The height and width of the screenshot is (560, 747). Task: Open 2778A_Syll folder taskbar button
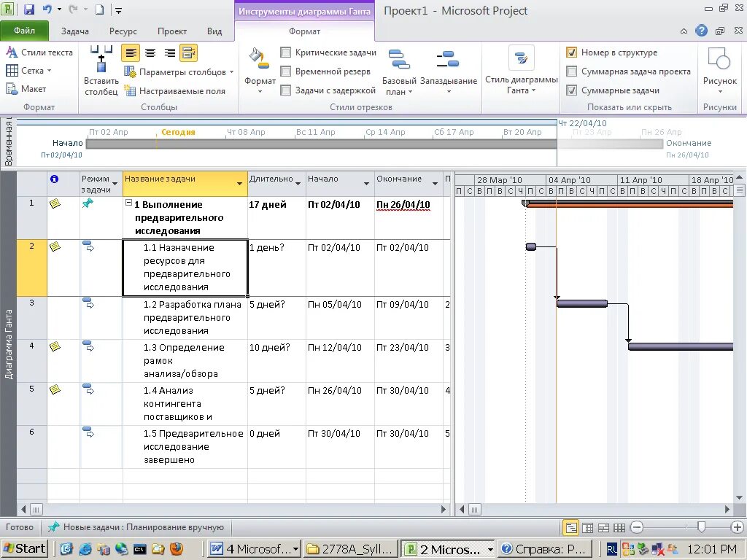[351, 549]
